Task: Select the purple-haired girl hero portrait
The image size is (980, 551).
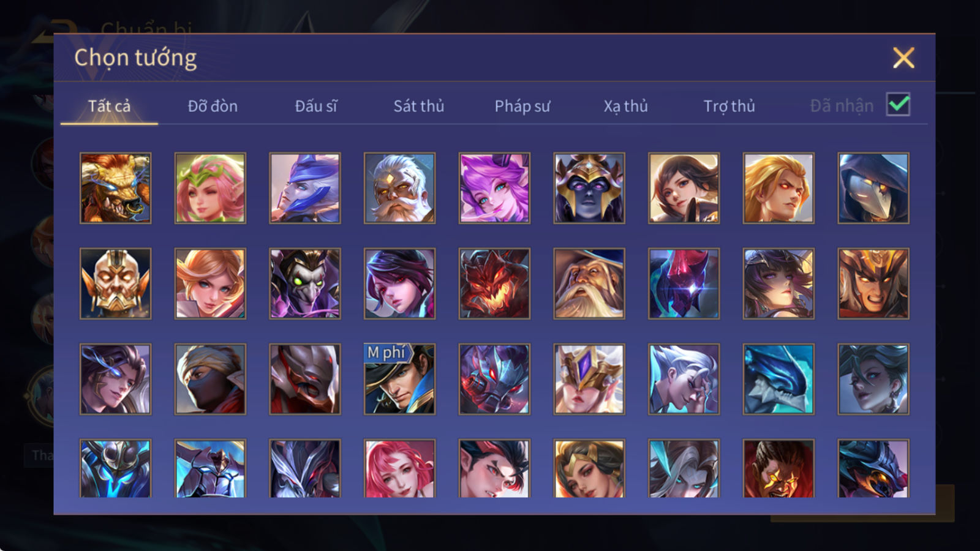Action: coord(494,188)
